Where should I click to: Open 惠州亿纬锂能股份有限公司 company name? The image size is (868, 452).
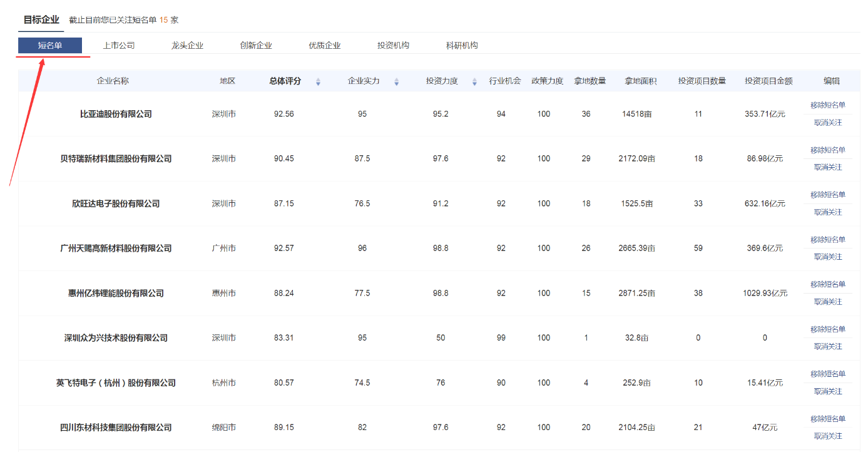point(116,293)
